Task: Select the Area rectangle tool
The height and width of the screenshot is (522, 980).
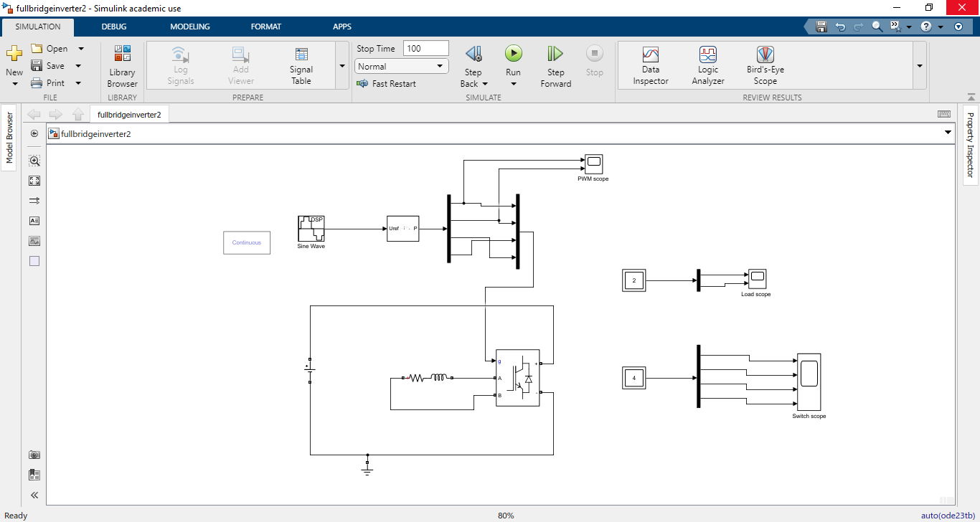Action: 34,261
